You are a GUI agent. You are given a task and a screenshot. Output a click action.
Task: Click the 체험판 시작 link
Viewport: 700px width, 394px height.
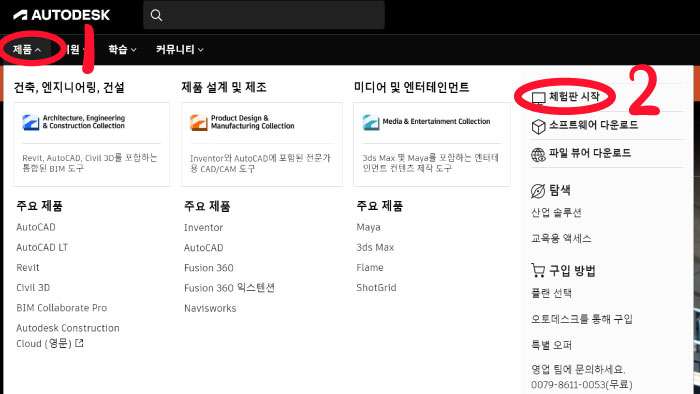click(x=574, y=96)
